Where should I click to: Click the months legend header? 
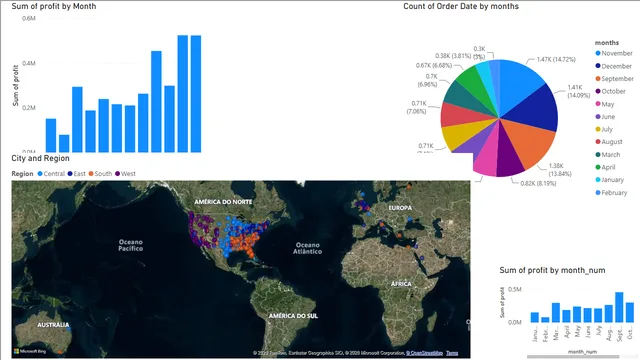click(607, 43)
